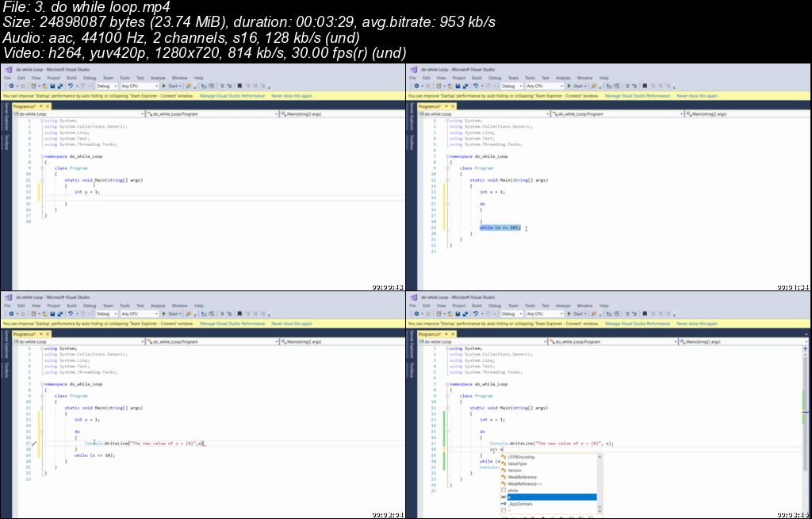Click Undo arrow in bottom-left frame toolbar

pyautogui.click(x=71, y=313)
